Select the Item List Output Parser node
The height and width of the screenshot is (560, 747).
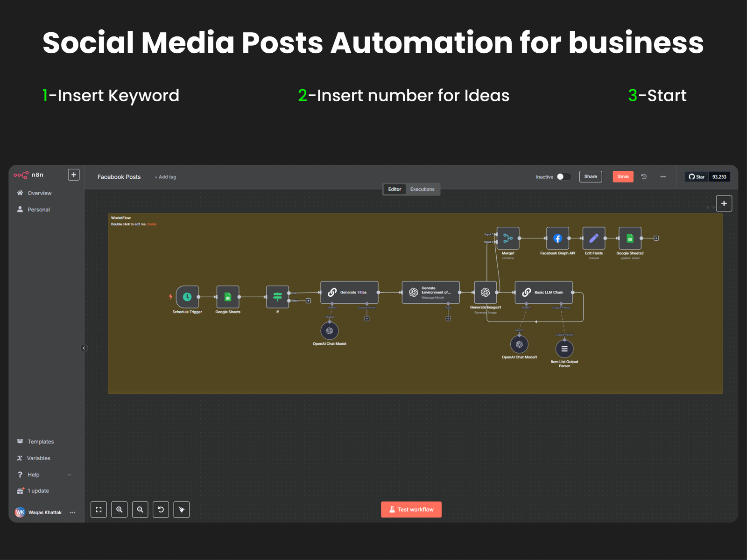pyautogui.click(x=564, y=349)
